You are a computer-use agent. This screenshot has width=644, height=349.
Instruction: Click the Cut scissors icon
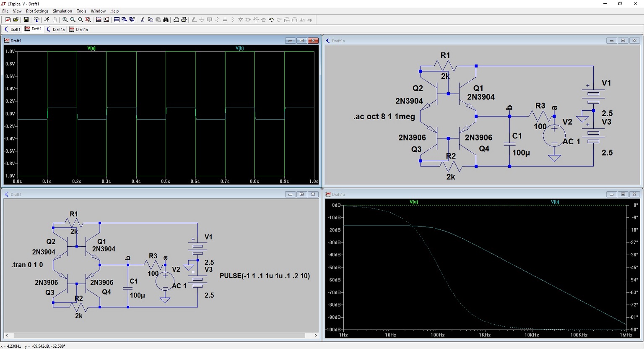(x=143, y=20)
